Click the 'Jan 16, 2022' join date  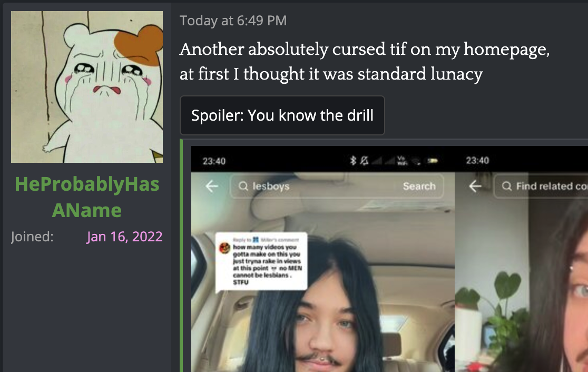[x=124, y=237]
